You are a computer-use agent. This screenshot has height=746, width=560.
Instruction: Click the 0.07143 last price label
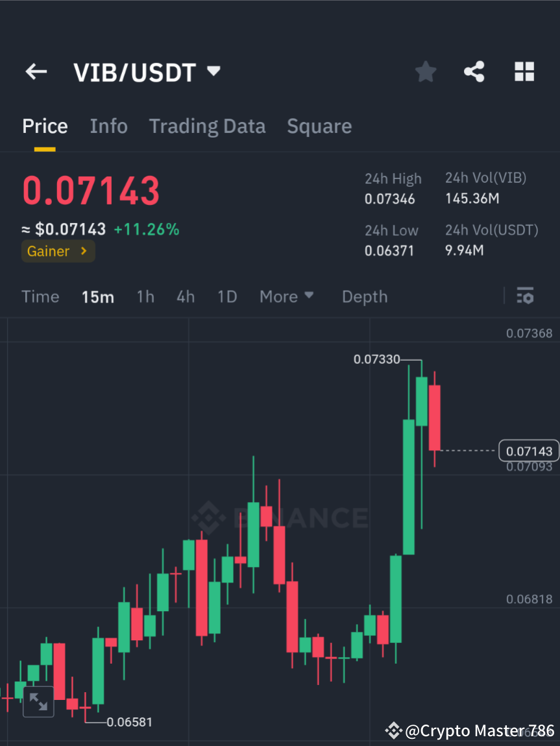pos(528,450)
